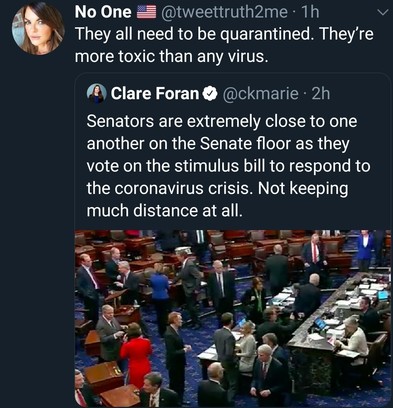The height and width of the screenshot is (408, 393).
Task: Click the American flag emoji by No One
Action: [x=147, y=12]
